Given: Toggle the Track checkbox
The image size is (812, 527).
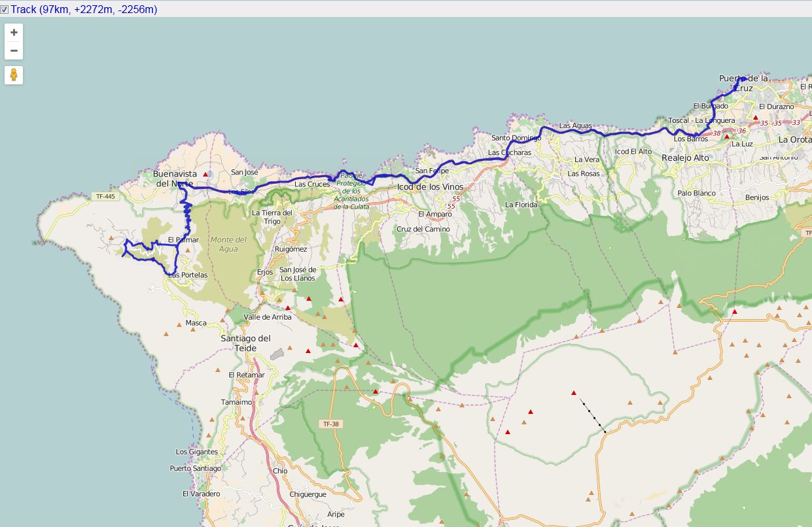Looking at the screenshot, I should click(x=5, y=10).
